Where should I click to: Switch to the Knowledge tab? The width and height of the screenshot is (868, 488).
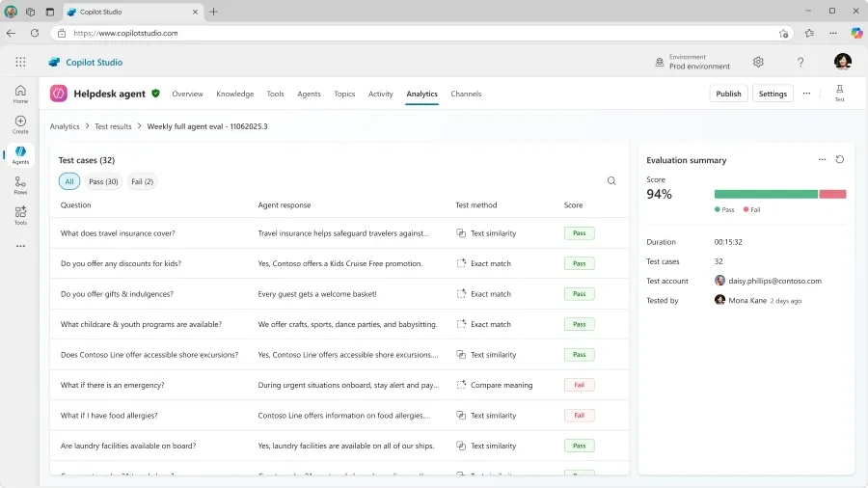(x=234, y=94)
